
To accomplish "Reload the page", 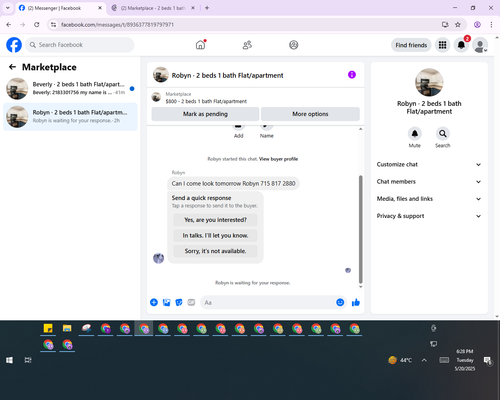I will click(x=37, y=25).
